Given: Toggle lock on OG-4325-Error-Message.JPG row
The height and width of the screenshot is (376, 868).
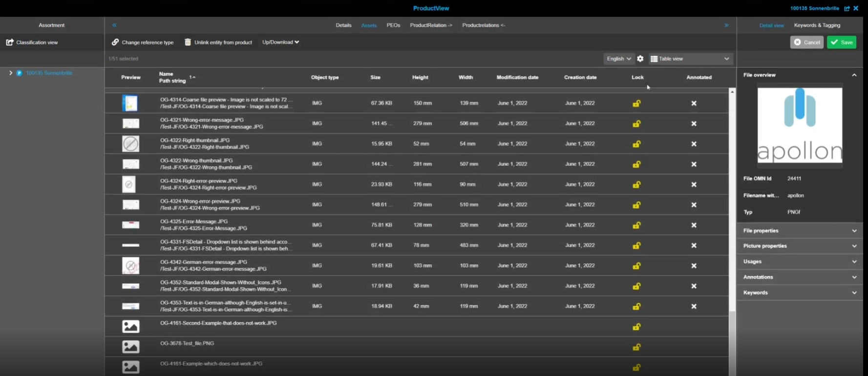Looking at the screenshot, I should pos(636,226).
